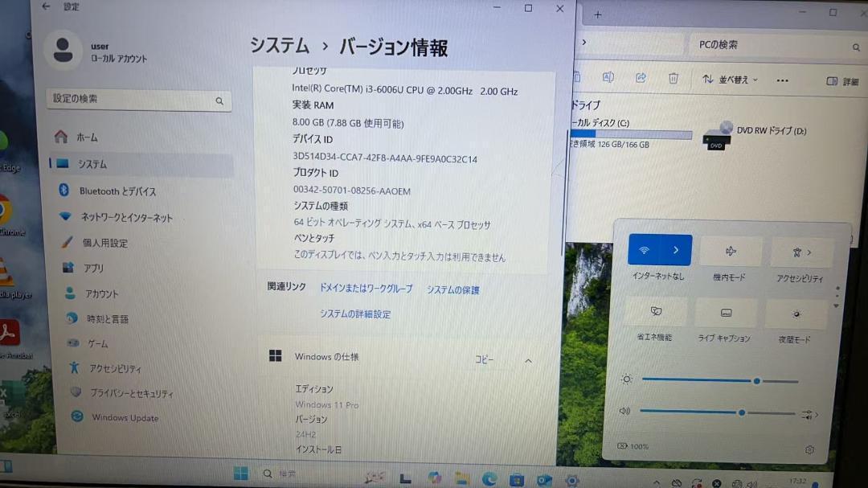The height and width of the screenshot is (488, 868).
Task: Toggle 機内モード airplane mode
Action: tap(731, 252)
